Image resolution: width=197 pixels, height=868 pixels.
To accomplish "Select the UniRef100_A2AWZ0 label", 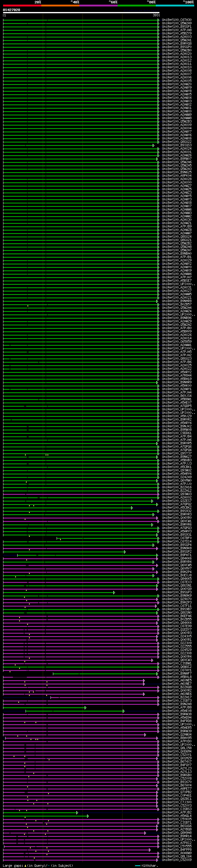I will pos(177,84).
